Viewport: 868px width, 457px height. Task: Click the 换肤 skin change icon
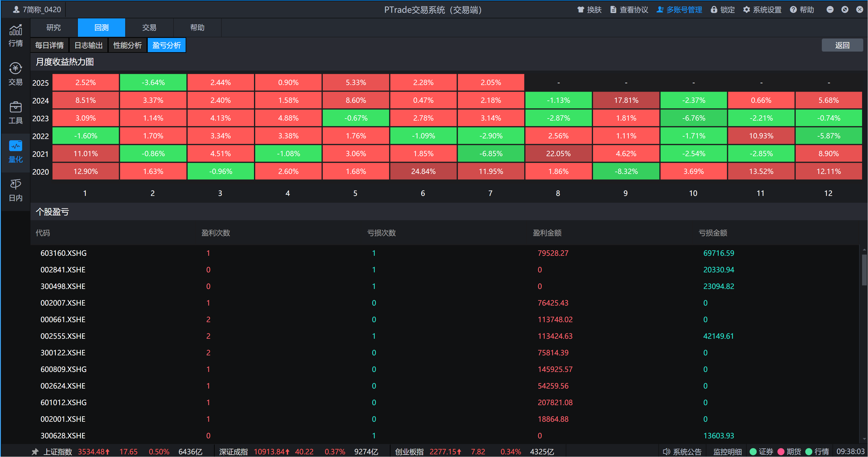(x=581, y=10)
